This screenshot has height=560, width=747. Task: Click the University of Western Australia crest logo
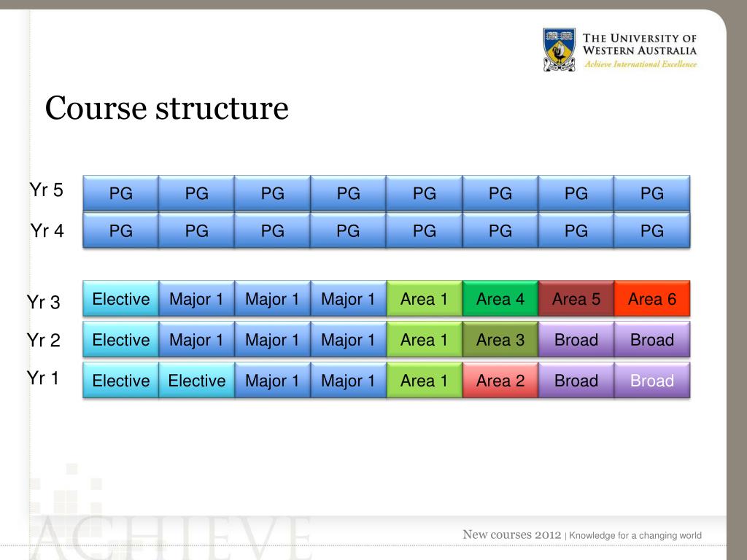point(560,50)
